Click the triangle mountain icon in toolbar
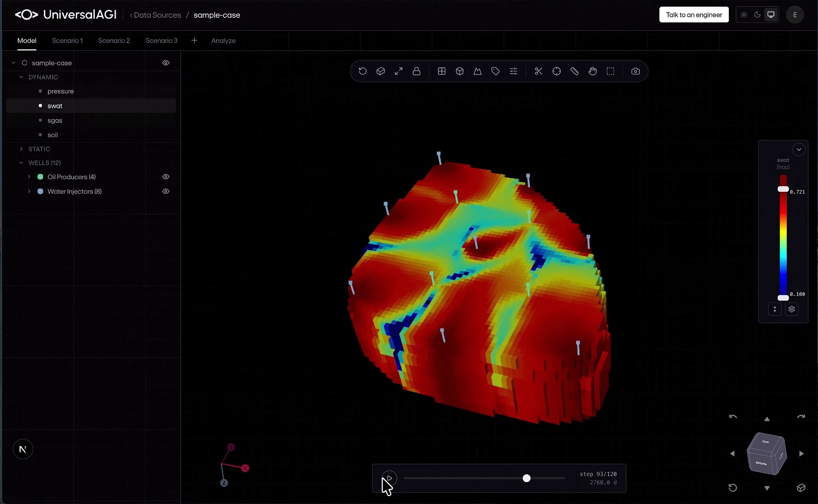The image size is (818, 504). tap(478, 71)
